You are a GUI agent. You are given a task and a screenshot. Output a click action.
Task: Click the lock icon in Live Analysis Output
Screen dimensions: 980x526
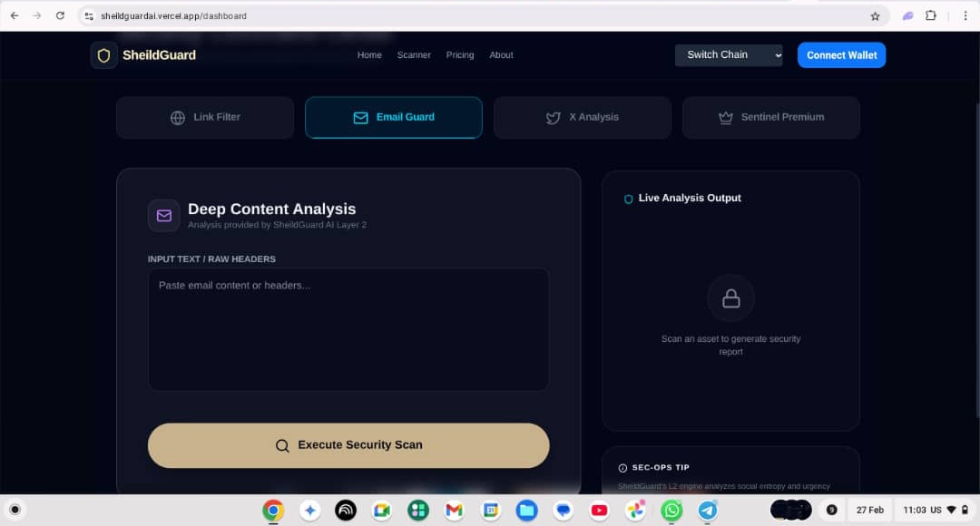click(x=730, y=298)
